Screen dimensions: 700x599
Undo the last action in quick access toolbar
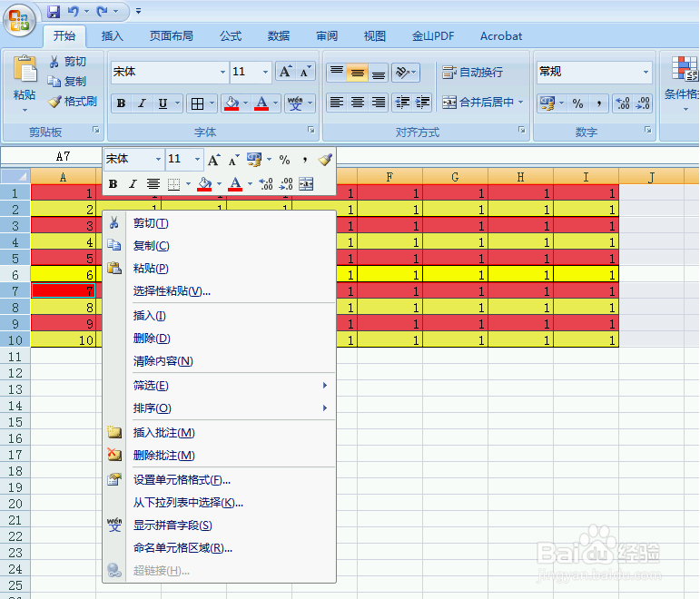[74, 11]
